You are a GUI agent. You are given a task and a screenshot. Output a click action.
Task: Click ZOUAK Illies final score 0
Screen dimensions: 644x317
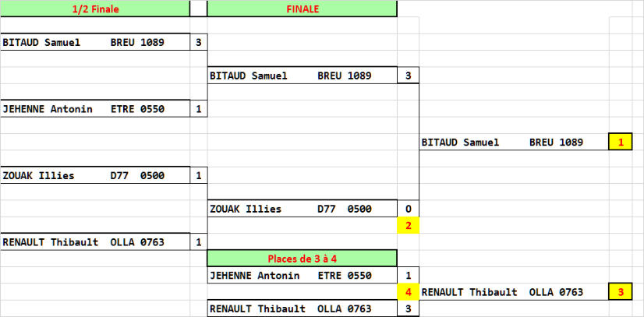point(409,209)
